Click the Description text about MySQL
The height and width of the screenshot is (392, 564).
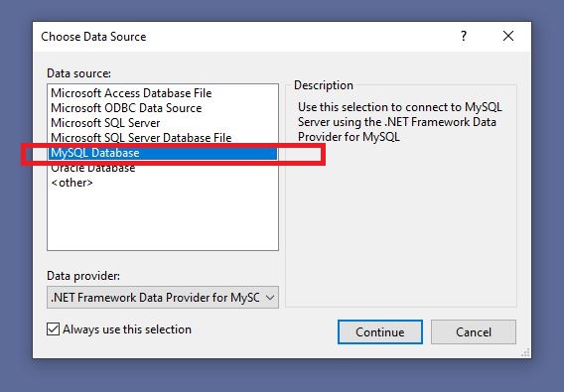(x=399, y=122)
